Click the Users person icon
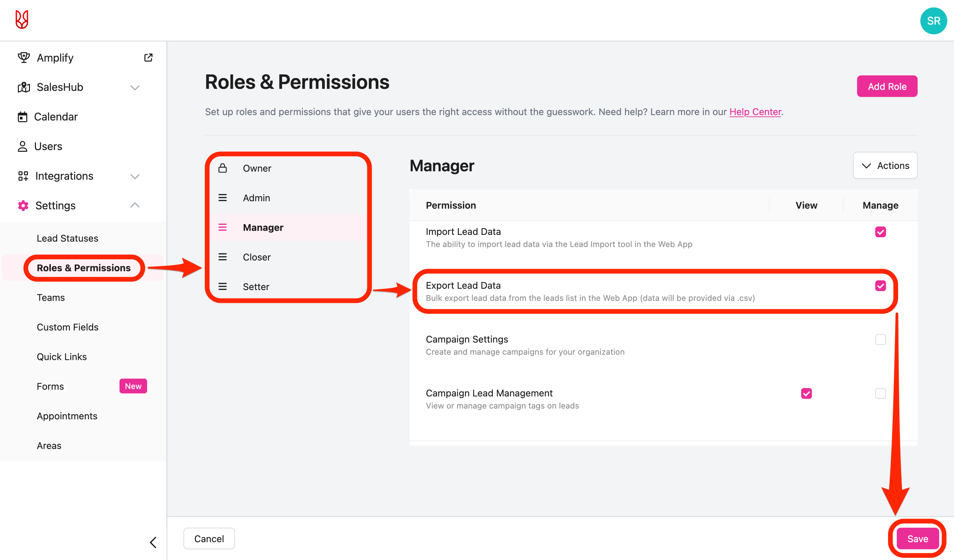 (22, 146)
